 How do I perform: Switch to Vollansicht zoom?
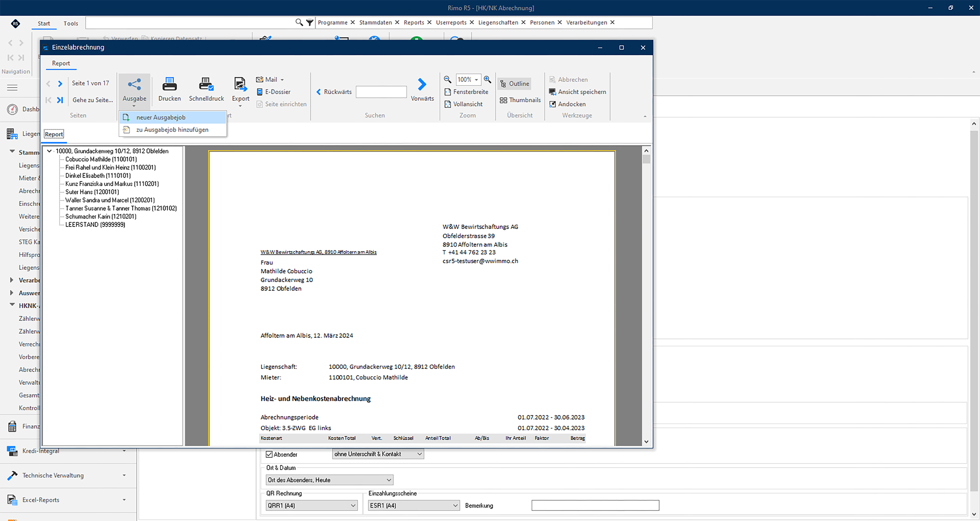tap(464, 104)
